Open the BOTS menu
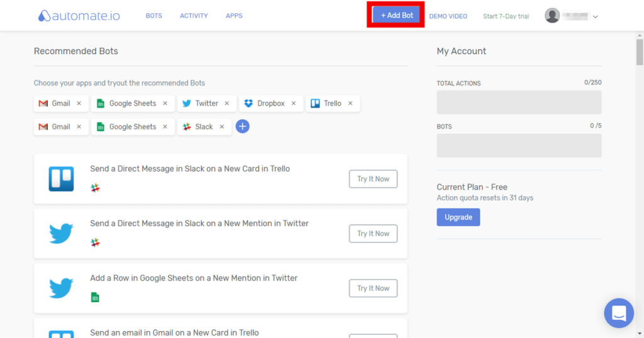This screenshot has height=338, width=644. click(x=154, y=16)
